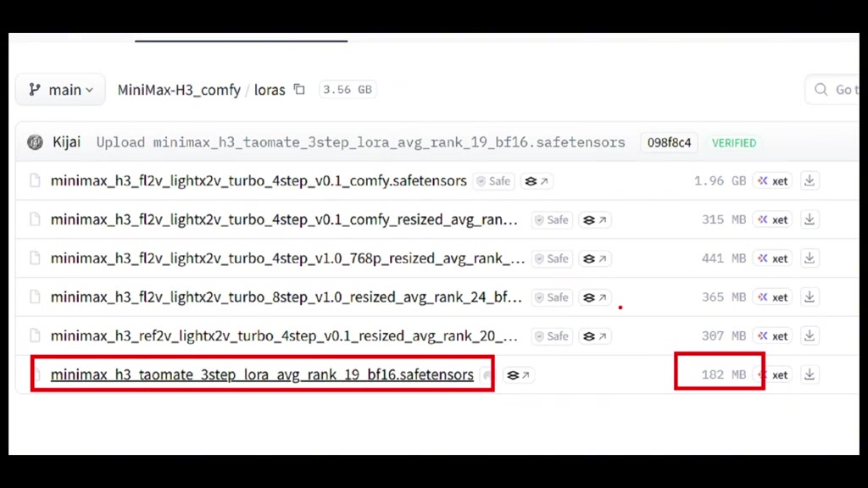Go to the MiniMax-H3_comfy repository root
The width and height of the screenshot is (868, 488).
tap(179, 90)
